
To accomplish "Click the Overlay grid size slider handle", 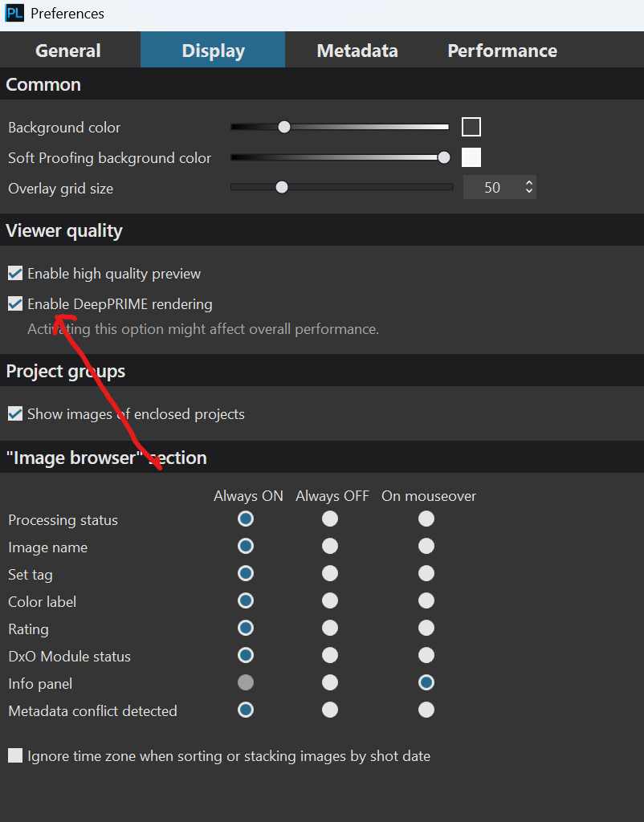I will click(x=281, y=187).
